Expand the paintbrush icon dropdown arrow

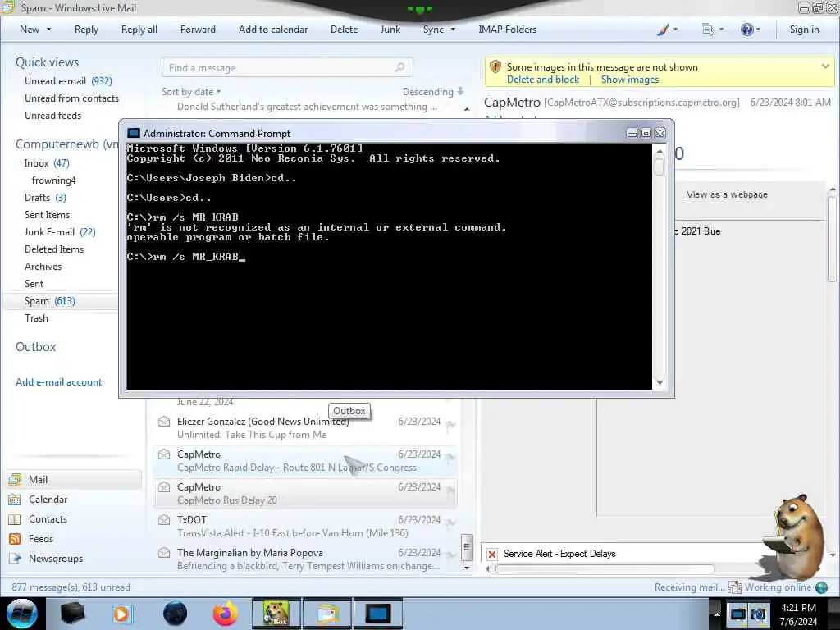pyautogui.click(x=675, y=30)
